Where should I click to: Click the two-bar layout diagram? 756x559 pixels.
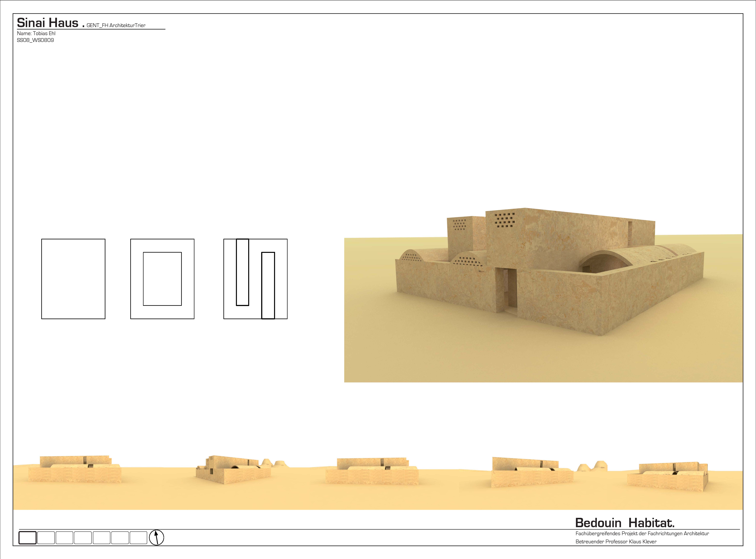click(255, 279)
